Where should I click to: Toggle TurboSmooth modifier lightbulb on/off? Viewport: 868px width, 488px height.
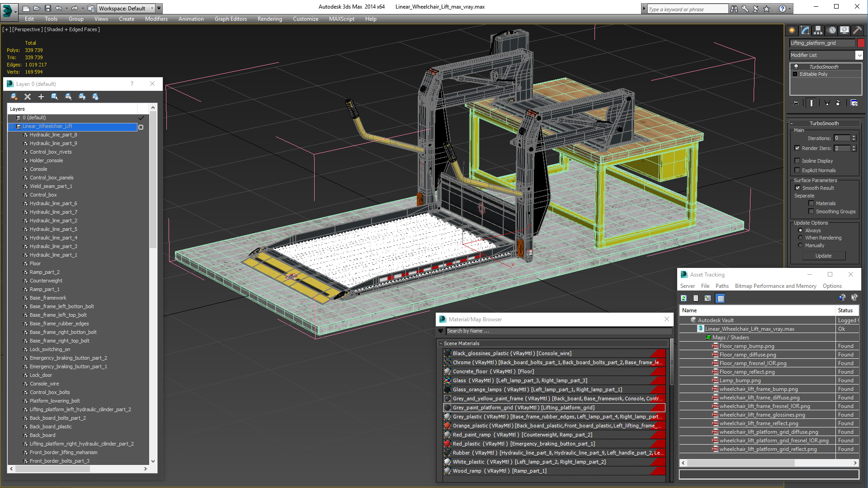(796, 66)
